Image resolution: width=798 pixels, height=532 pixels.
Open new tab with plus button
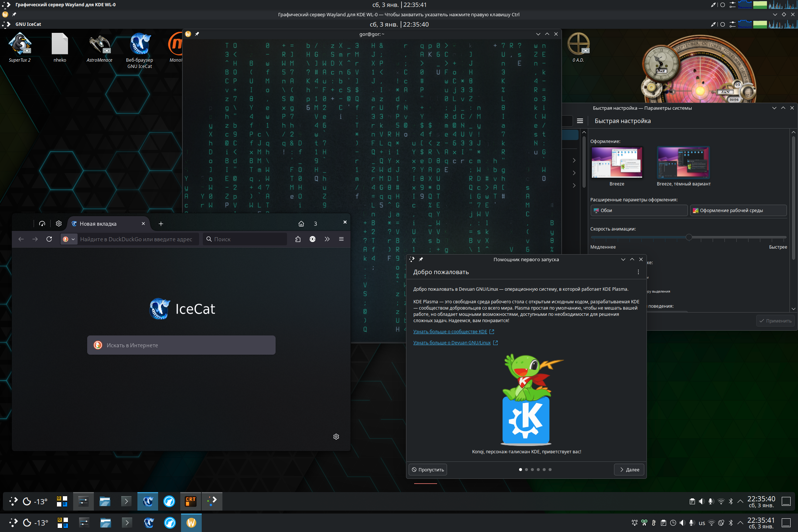point(161,224)
